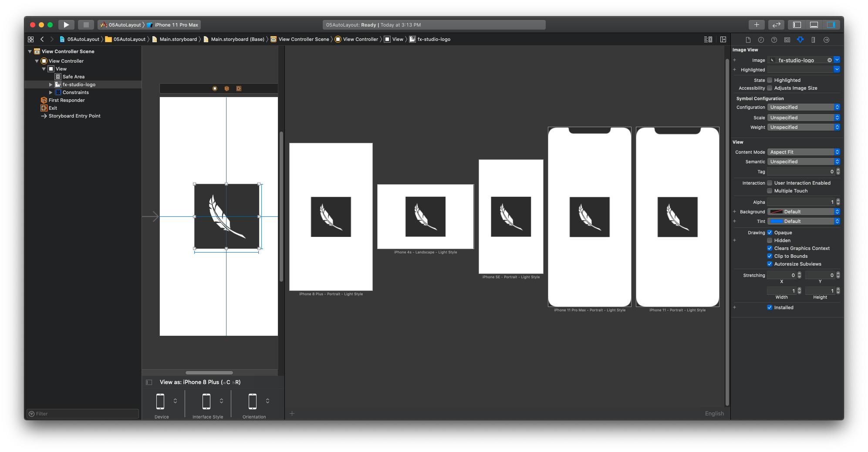Go forward in editor history

coord(52,39)
